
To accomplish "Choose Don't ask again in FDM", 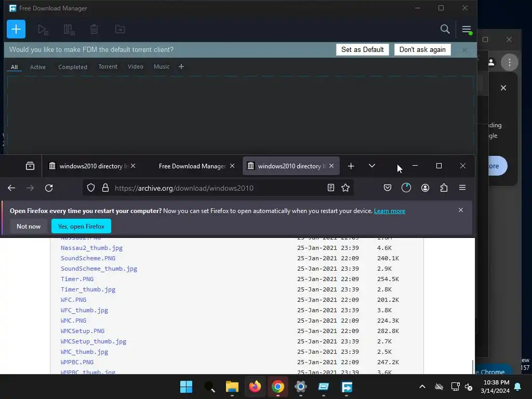I will point(422,49).
